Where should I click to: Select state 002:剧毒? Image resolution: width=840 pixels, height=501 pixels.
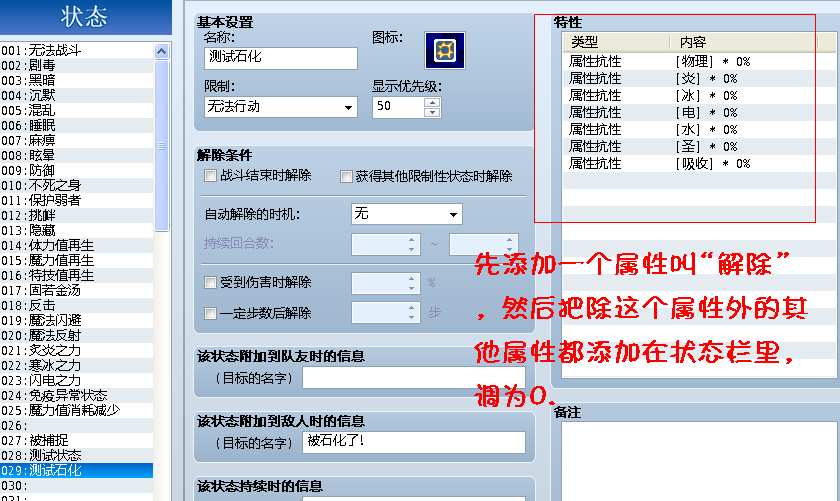point(77,65)
